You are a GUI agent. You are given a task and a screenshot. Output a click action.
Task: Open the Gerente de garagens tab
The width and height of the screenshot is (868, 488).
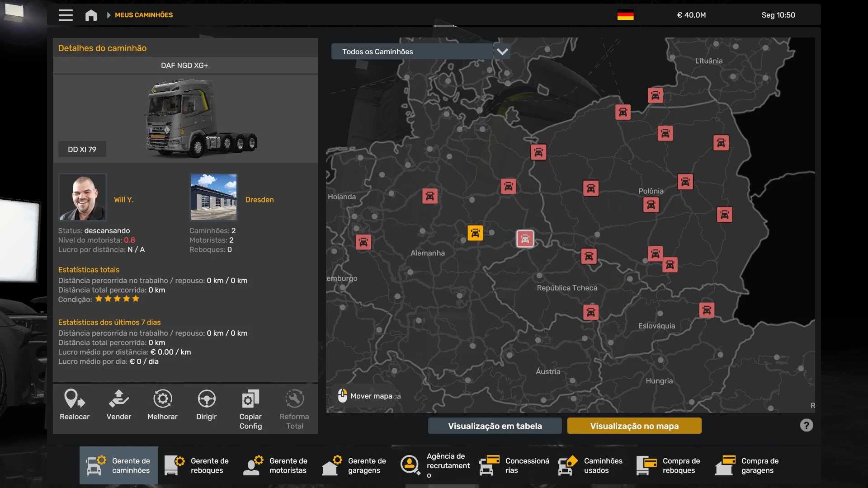(355, 465)
